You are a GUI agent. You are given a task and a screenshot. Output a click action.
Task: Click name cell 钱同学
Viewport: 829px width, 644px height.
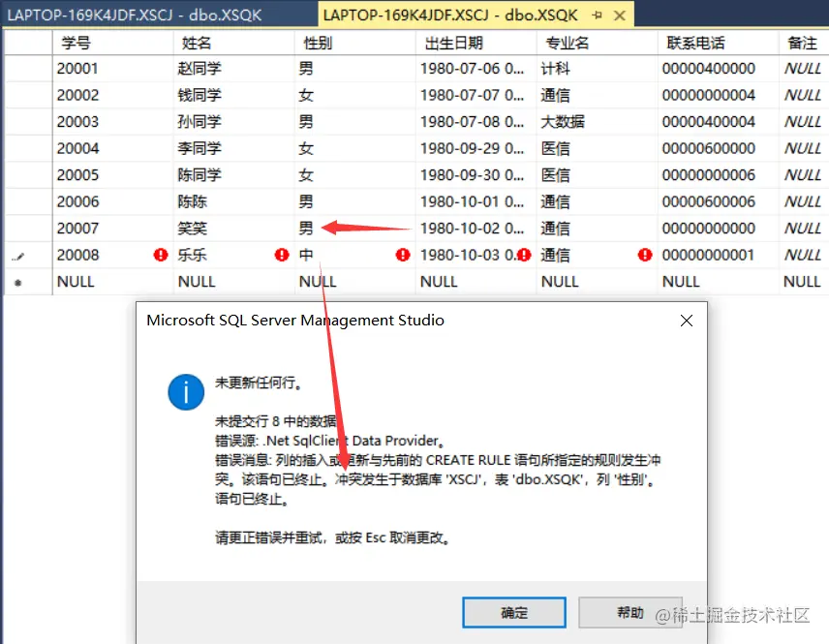click(x=234, y=95)
